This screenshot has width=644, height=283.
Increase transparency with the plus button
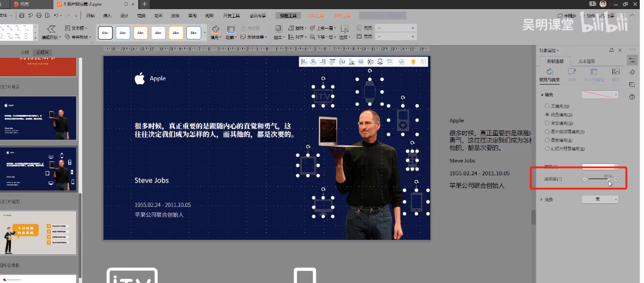(x=615, y=179)
